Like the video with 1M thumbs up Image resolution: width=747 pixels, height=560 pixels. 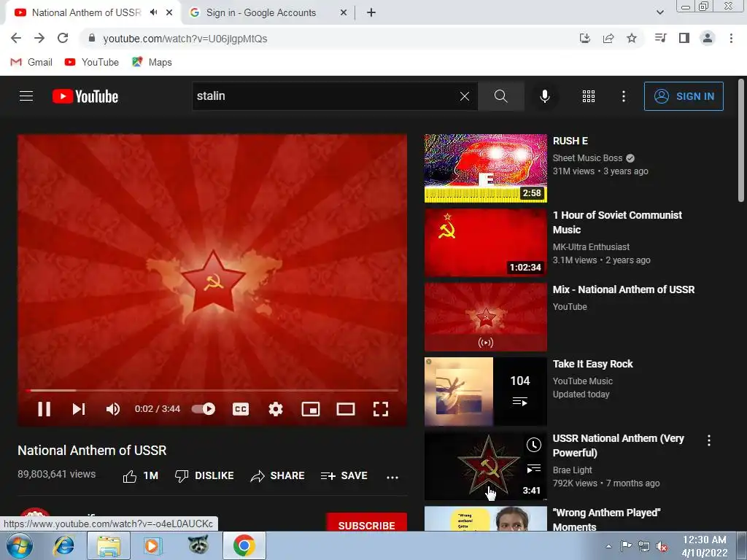point(141,475)
